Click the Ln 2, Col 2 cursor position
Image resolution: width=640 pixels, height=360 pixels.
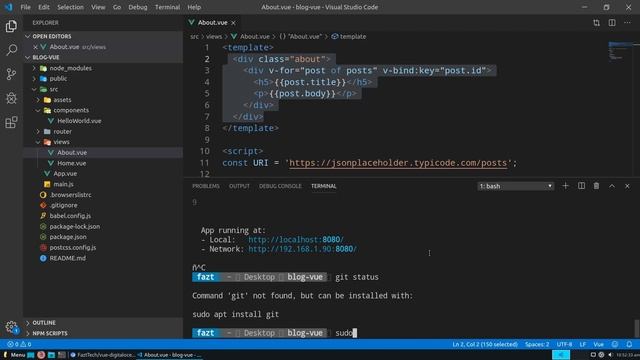pyautogui.click(x=485, y=344)
